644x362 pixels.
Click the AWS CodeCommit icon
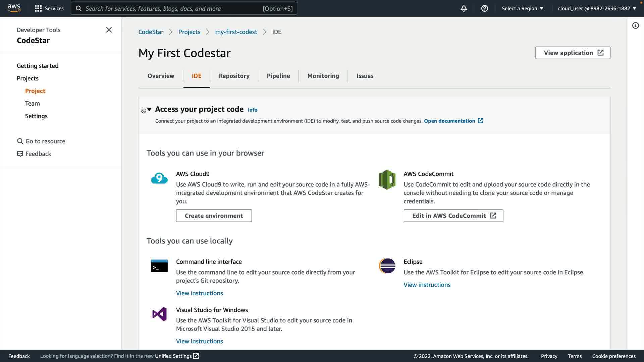pyautogui.click(x=387, y=180)
